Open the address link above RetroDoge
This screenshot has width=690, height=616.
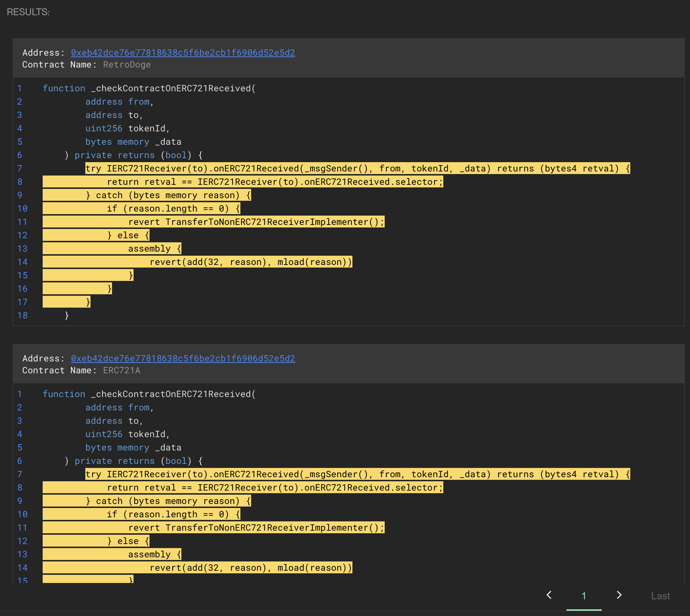[183, 53]
